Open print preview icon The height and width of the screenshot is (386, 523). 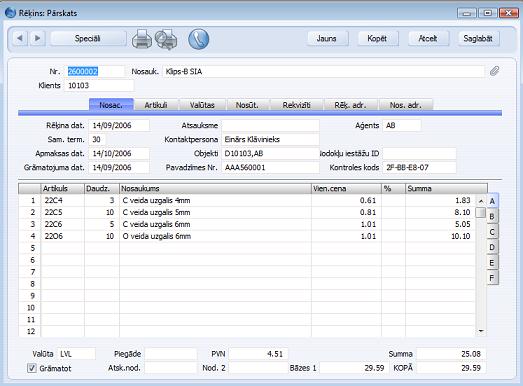tap(166, 40)
